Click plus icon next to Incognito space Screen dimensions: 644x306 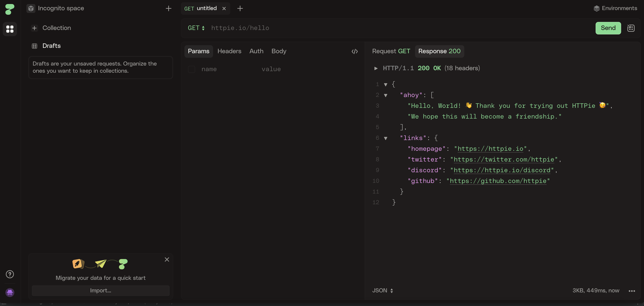point(169,8)
